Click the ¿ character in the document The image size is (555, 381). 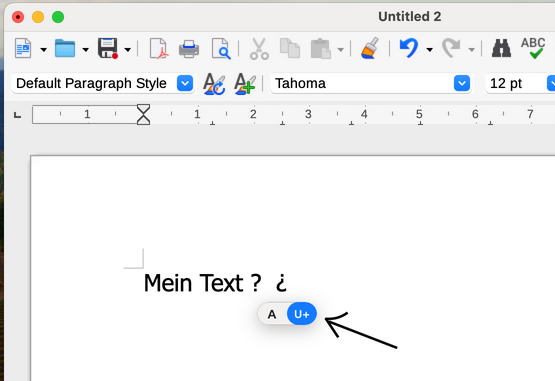tap(281, 284)
